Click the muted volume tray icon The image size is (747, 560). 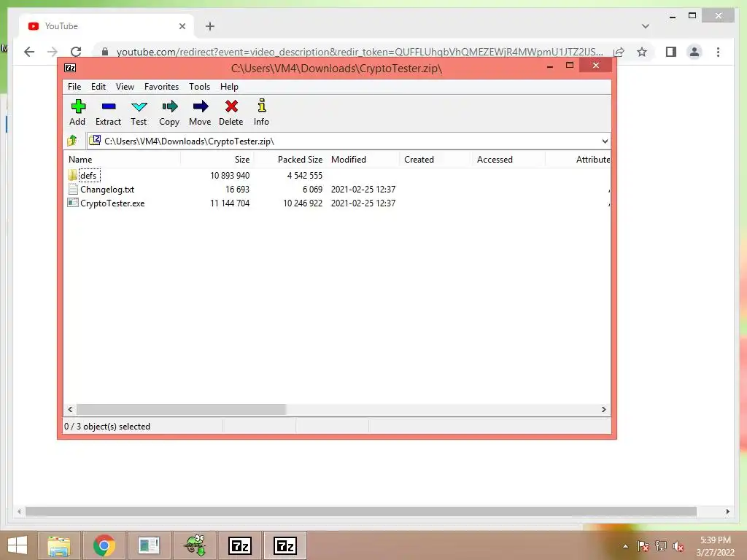coord(678,546)
